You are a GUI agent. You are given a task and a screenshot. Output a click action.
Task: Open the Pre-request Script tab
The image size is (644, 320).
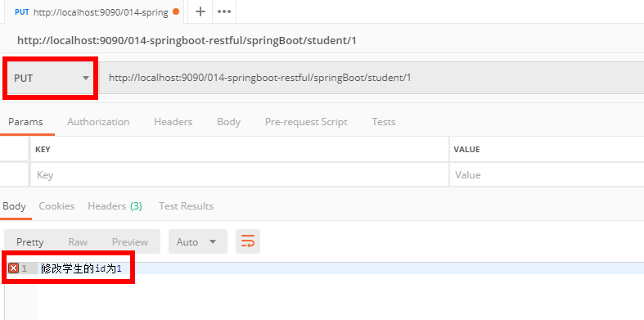click(306, 122)
